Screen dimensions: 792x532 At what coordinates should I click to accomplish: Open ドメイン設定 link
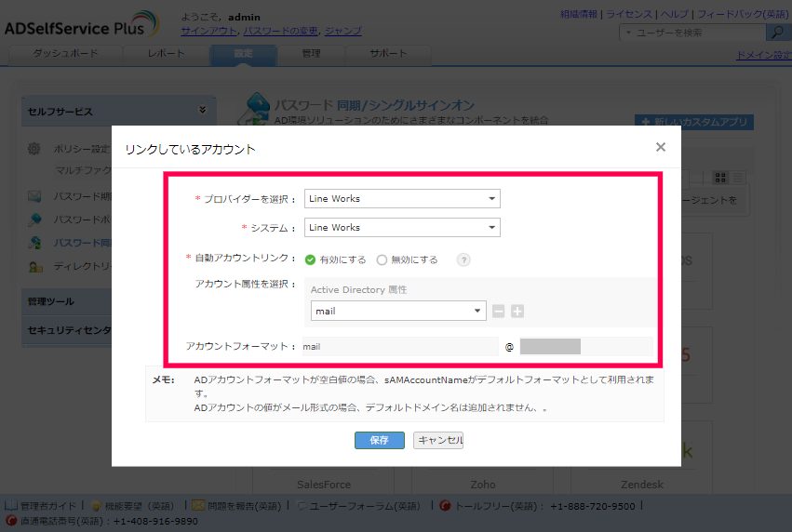pos(764,55)
